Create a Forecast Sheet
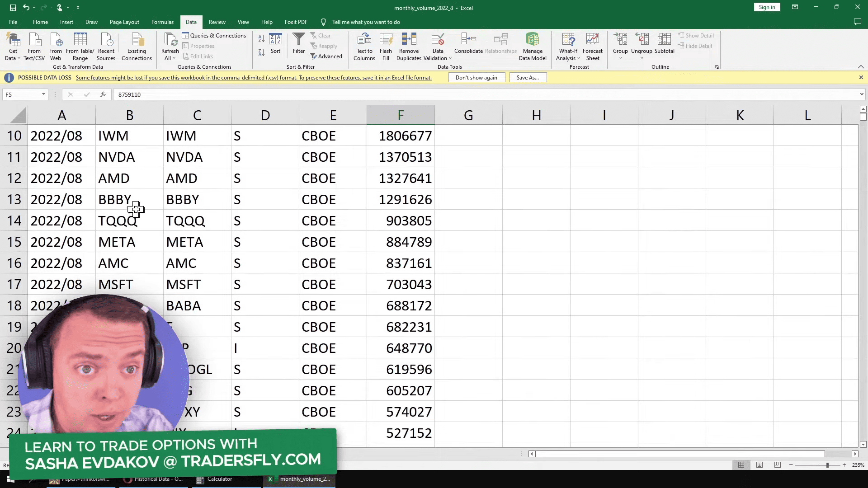 (x=593, y=47)
